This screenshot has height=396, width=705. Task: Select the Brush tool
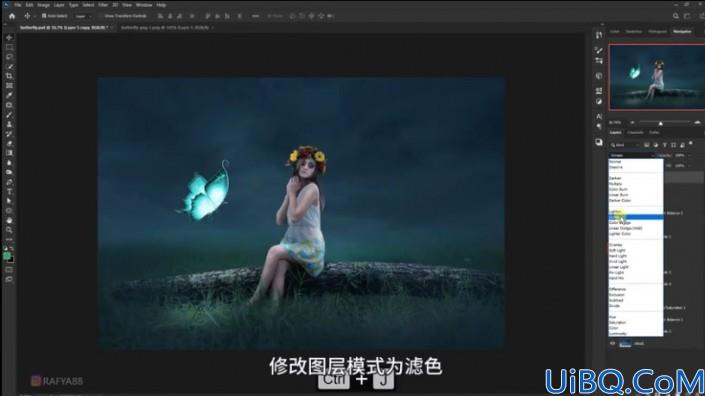9,115
